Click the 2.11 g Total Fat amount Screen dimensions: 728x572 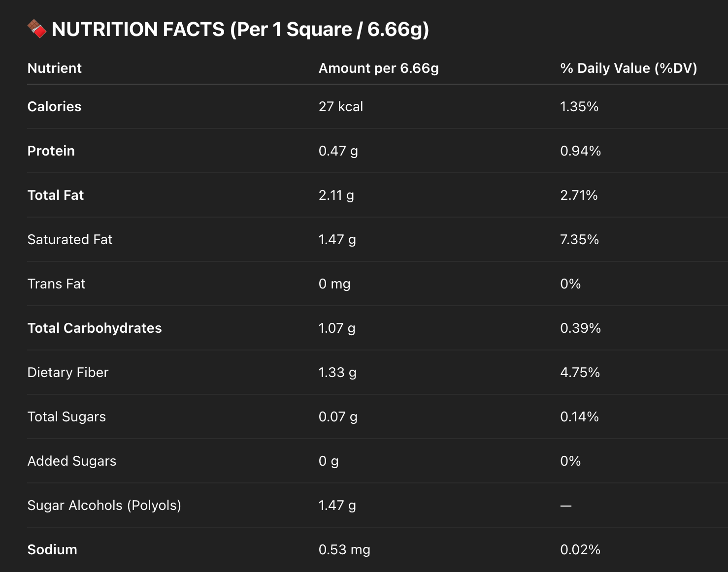pos(336,195)
